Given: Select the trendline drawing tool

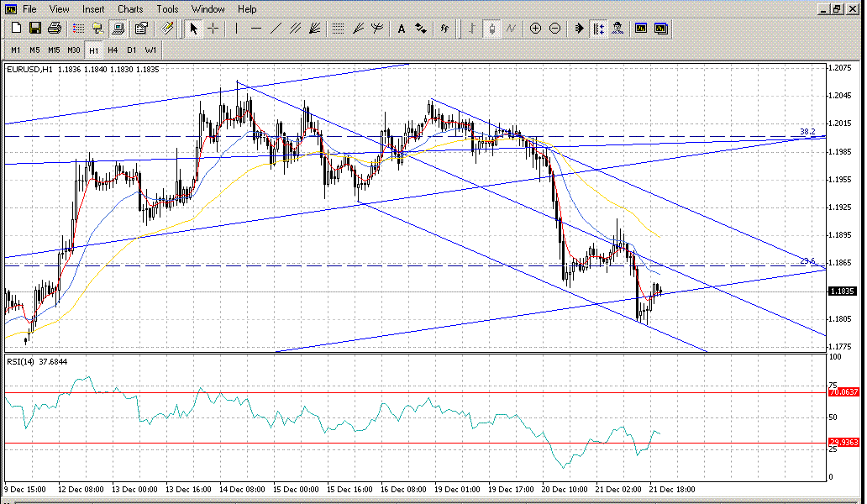Looking at the screenshot, I should (x=276, y=29).
